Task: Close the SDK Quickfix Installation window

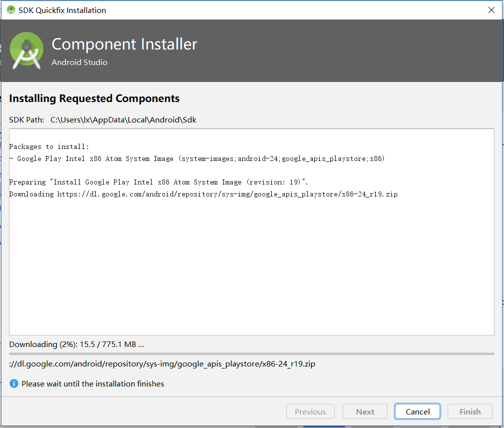Action: 491,10
